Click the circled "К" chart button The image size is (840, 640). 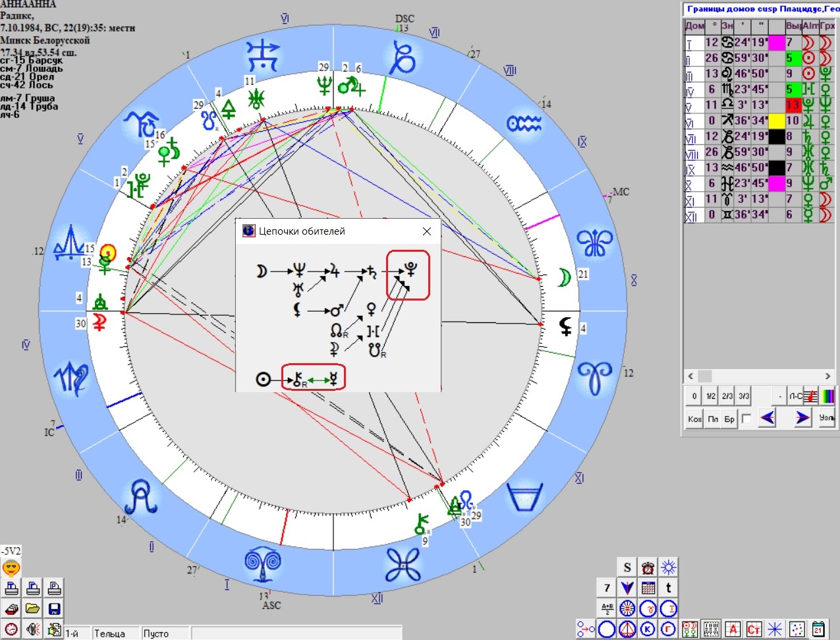[x=648, y=629]
